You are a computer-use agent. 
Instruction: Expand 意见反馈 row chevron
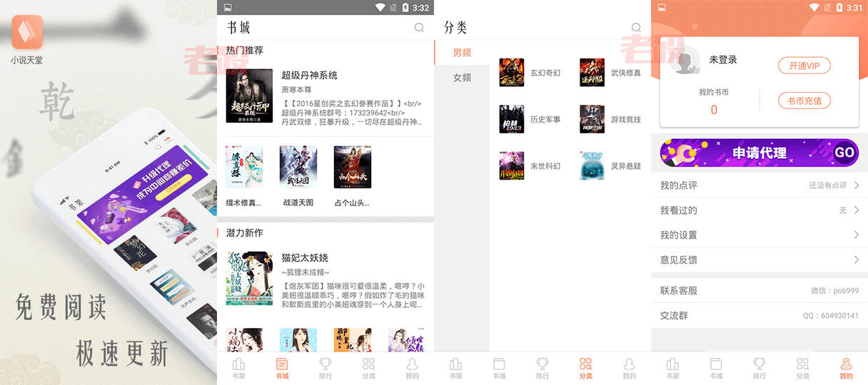pyautogui.click(x=857, y=260)
